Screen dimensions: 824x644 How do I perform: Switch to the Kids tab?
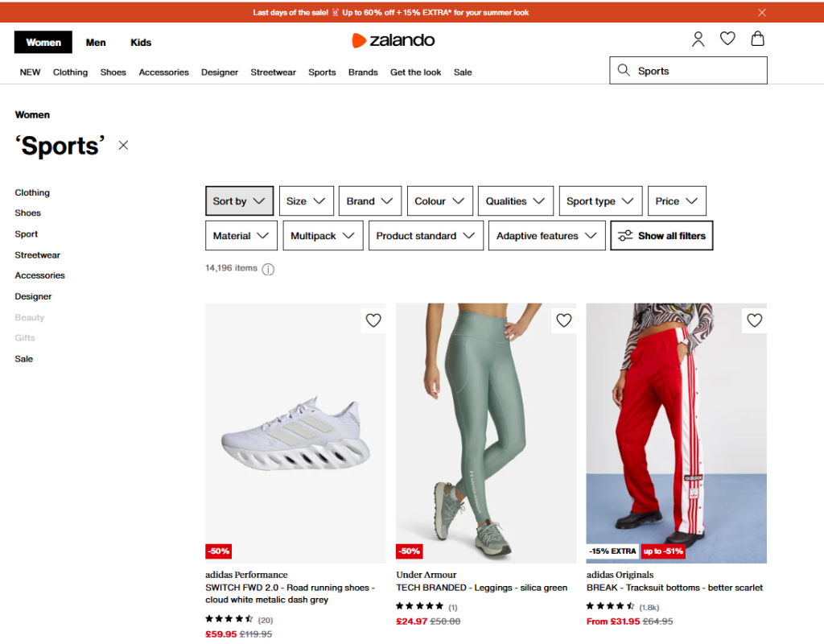tap(141, 42)
